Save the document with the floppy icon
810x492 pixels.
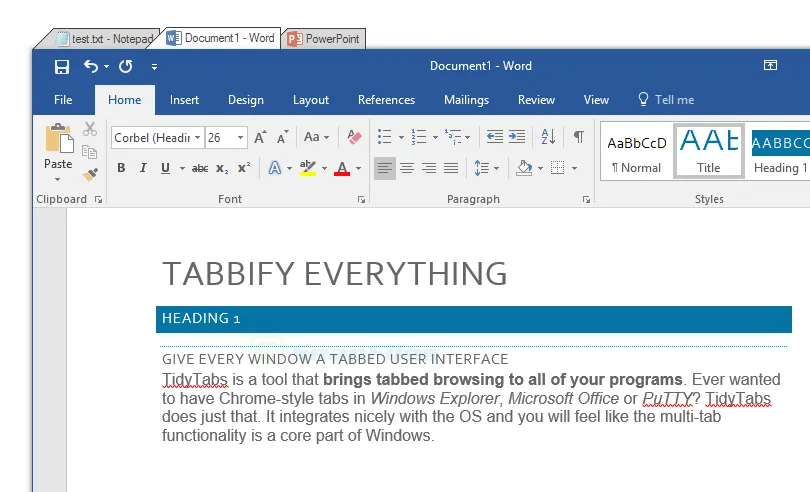(x=62, y=67)
